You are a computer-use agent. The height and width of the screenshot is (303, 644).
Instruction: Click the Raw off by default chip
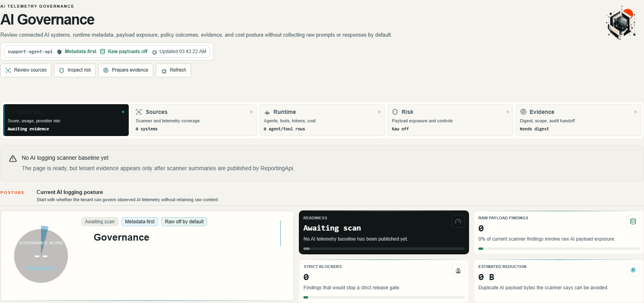(x=184, y=222)
